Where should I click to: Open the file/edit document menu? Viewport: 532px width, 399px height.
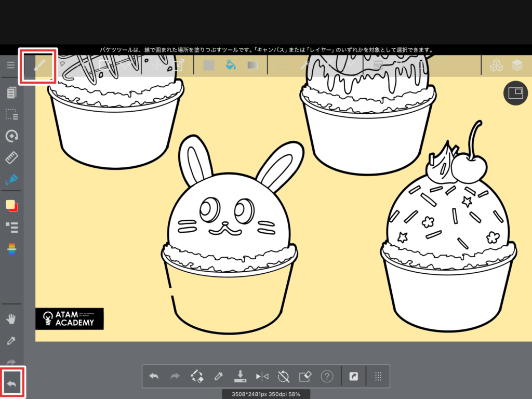coord(11,92)
